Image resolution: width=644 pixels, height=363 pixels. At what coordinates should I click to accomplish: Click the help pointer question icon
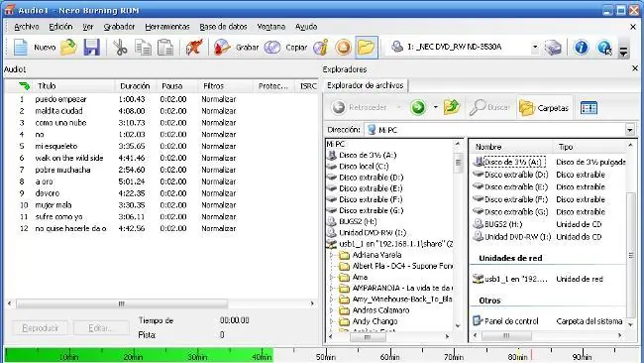[604, 48]
